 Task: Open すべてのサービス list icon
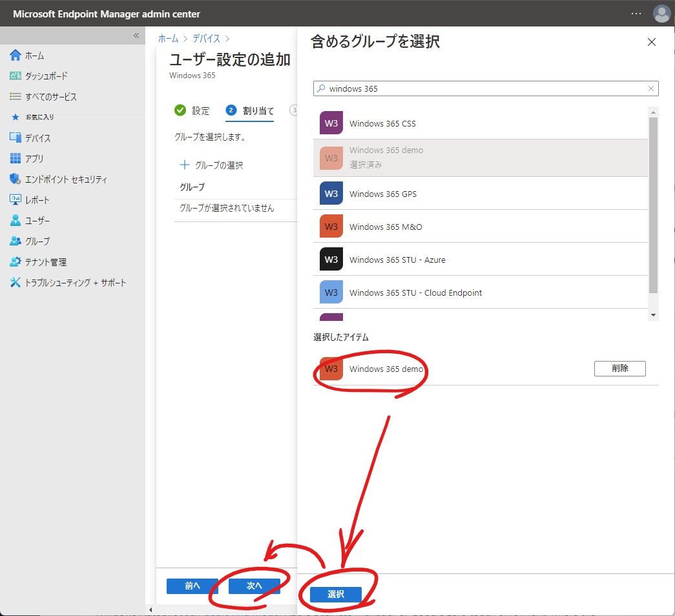[15, 96]
